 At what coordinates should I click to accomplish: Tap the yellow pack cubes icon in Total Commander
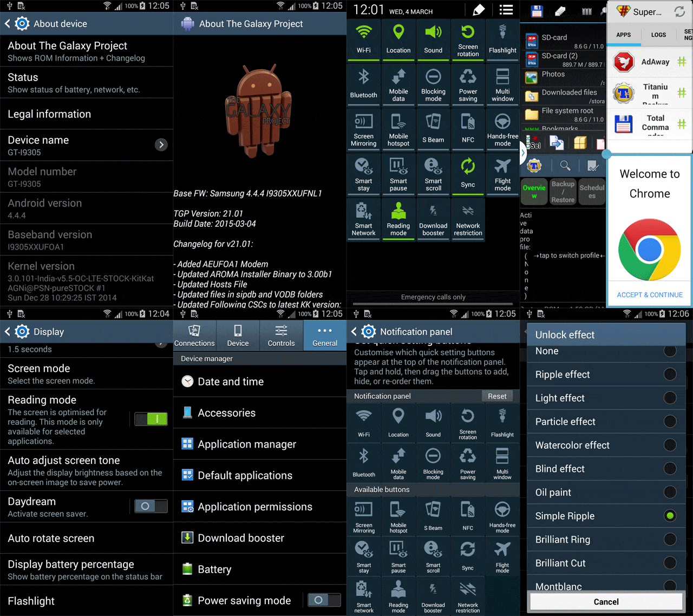click(x=580, y=142)
